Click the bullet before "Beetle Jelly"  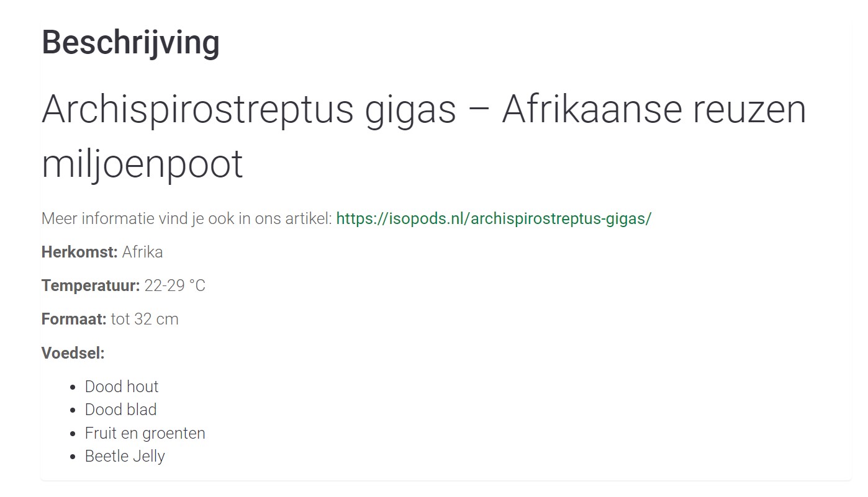(x=73, y=457)
